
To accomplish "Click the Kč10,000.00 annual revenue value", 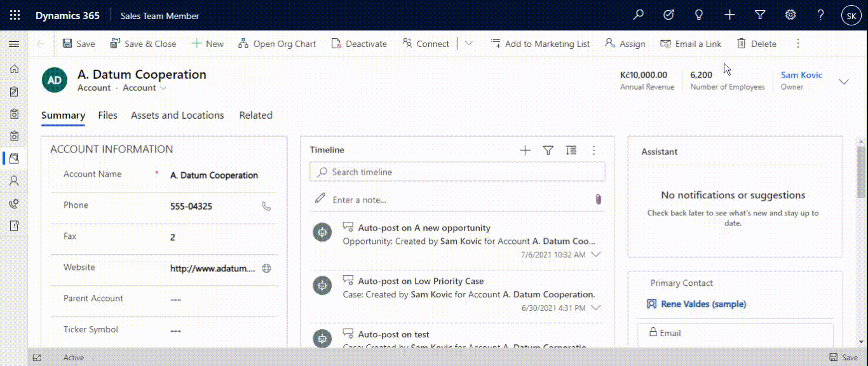I will click(644, 75).
